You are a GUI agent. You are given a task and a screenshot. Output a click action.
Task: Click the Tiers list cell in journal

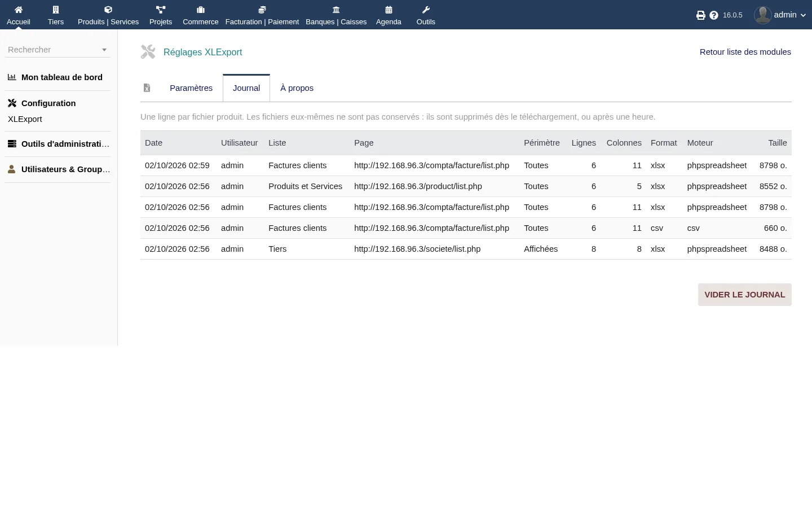pyautogui.click(x=277, y=249)
